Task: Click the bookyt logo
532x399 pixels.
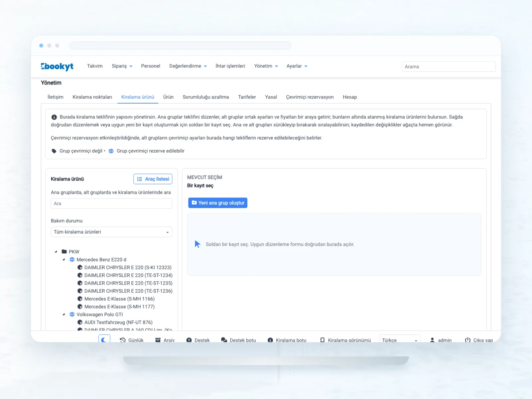Action: coord(57,66)
